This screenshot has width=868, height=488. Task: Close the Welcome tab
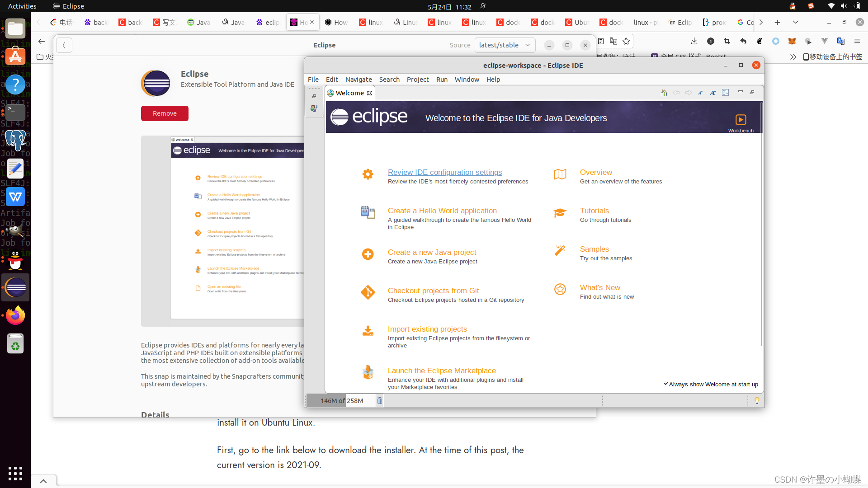tap(369, 93)
